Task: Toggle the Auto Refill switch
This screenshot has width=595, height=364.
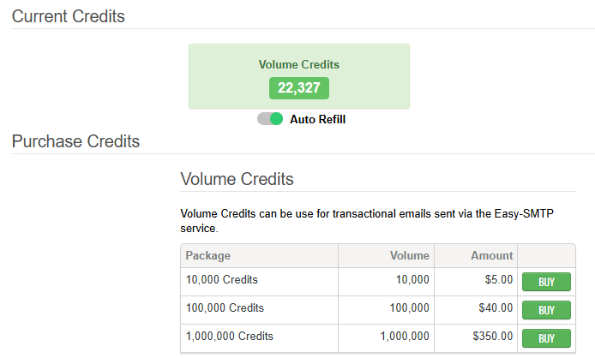Action: click(270, 119)
